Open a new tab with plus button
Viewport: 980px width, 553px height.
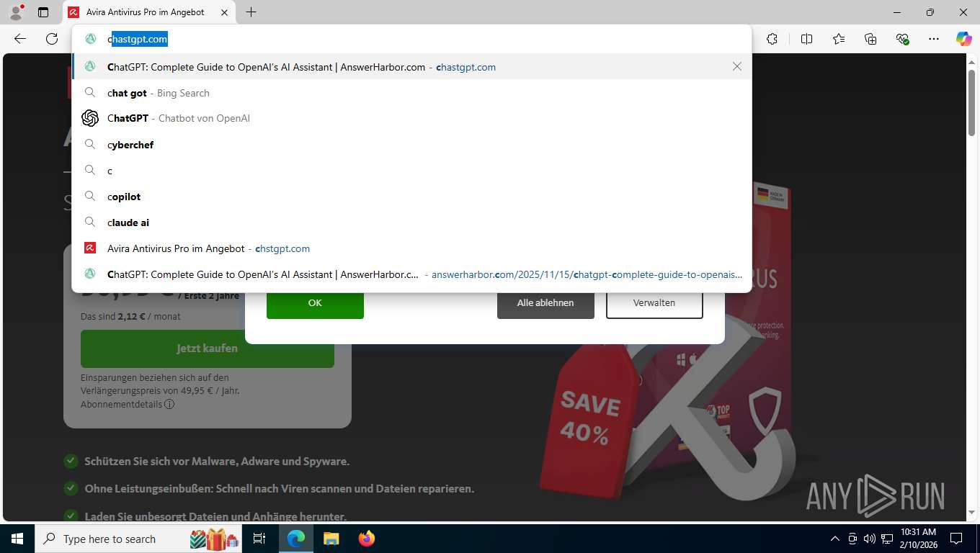[251, 12]
